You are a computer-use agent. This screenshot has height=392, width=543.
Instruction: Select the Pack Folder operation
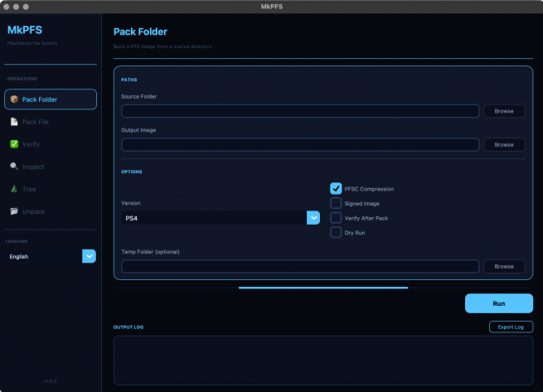(x=51, y=99)
